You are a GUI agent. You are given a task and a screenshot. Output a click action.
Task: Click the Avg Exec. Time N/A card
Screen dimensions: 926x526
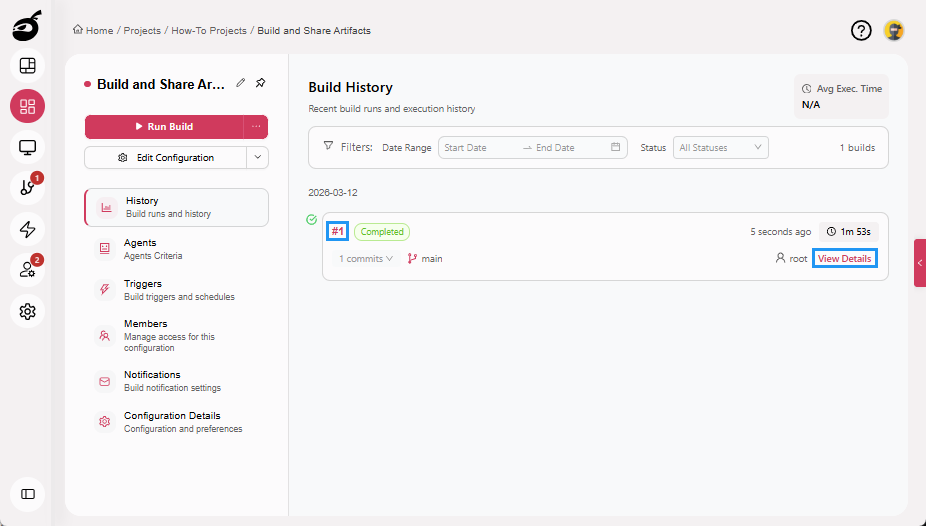(x=842, y=96)
